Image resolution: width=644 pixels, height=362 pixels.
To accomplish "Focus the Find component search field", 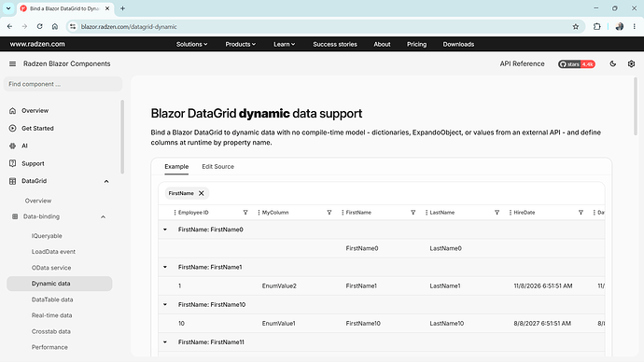I will (x=63, y=84).
